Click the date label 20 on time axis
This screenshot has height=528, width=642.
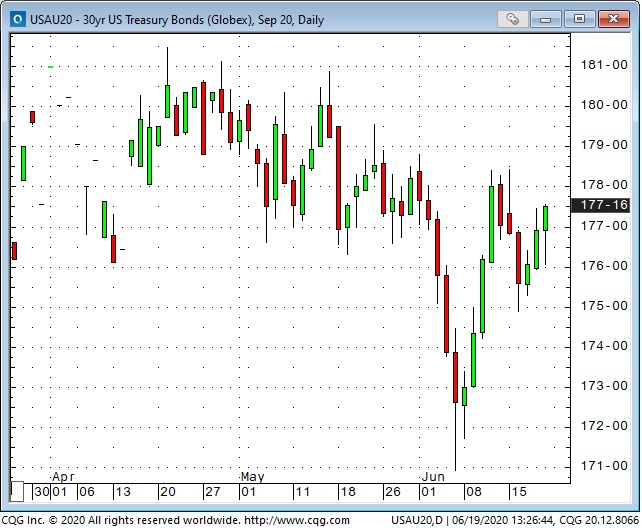(x=168, y=492)
